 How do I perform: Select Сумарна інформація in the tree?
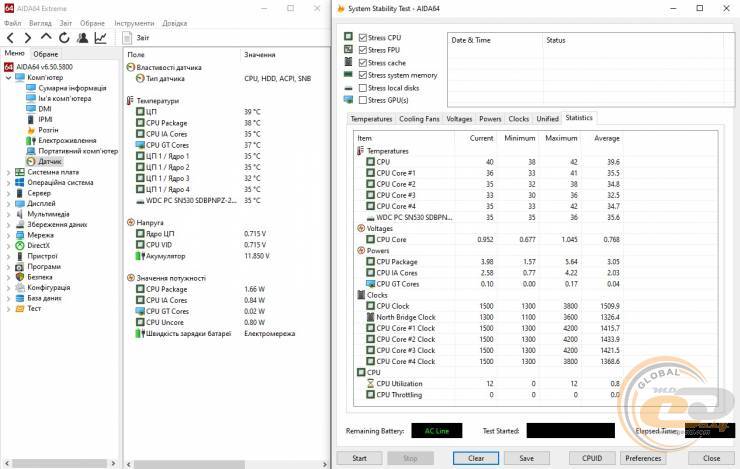point(72,88)
